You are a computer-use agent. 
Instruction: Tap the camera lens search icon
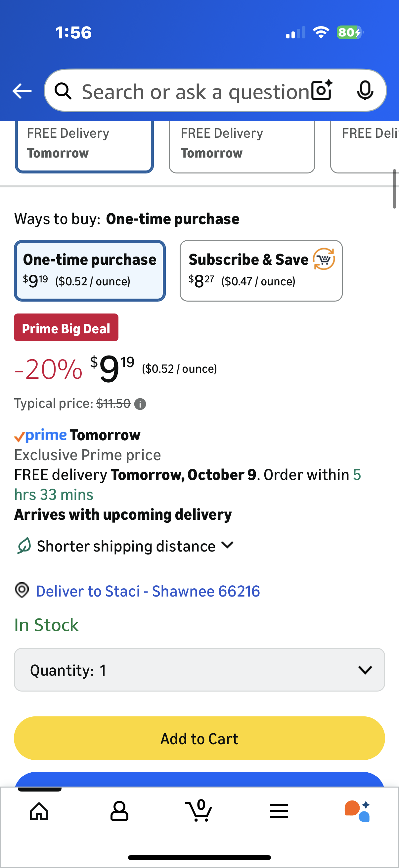click(322, 91)
